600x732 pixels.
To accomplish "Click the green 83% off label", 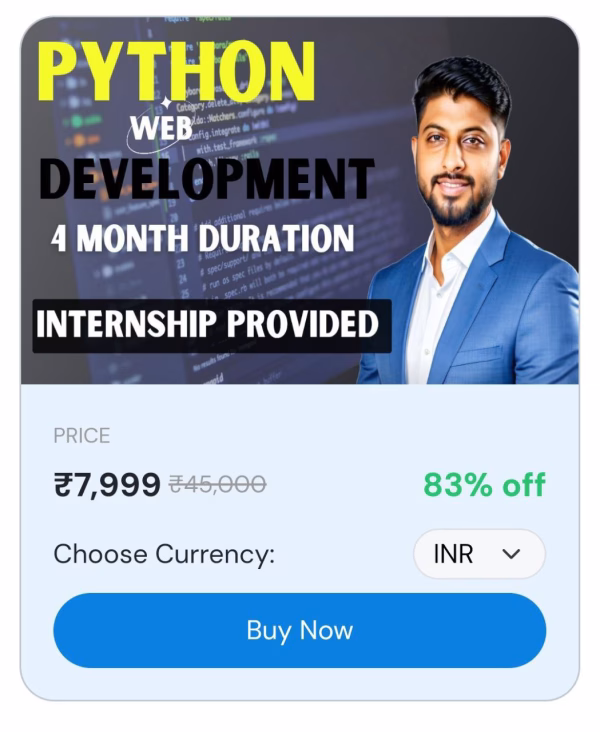I will point(484,485).
